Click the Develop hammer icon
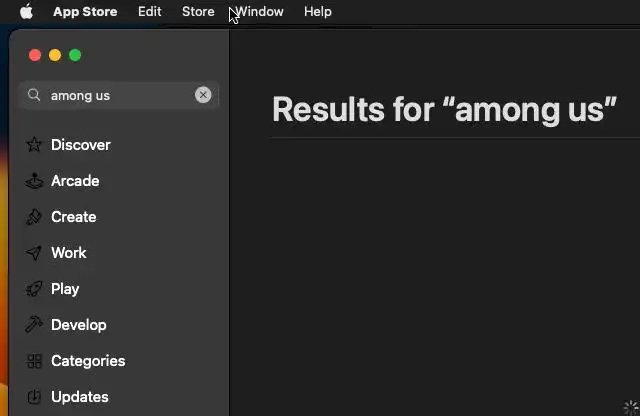The height and width of the screenshot is (416, 640). coord(34,325)
